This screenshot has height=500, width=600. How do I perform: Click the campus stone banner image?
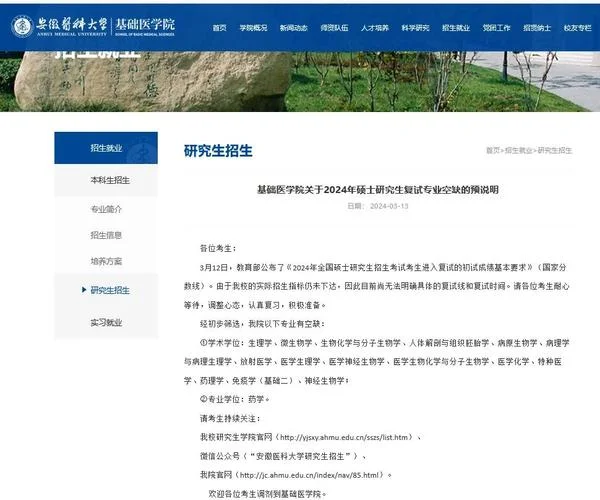pyautogui.click(x=300, y=81)
